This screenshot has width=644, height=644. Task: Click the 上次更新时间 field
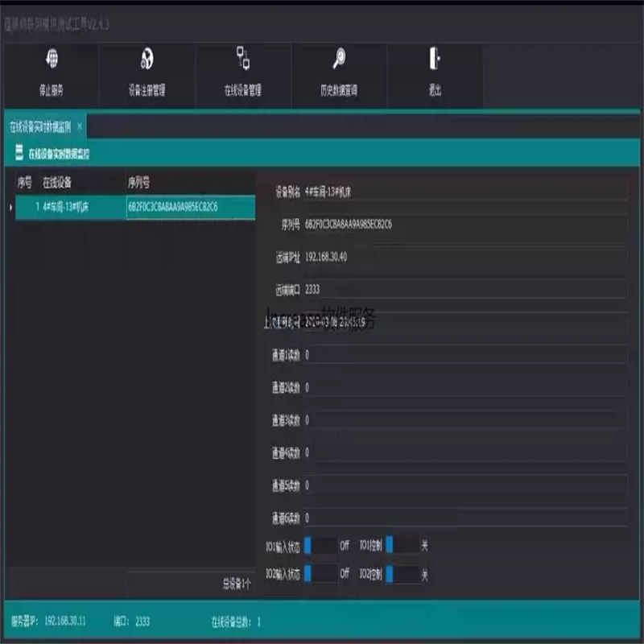point(466,322)
